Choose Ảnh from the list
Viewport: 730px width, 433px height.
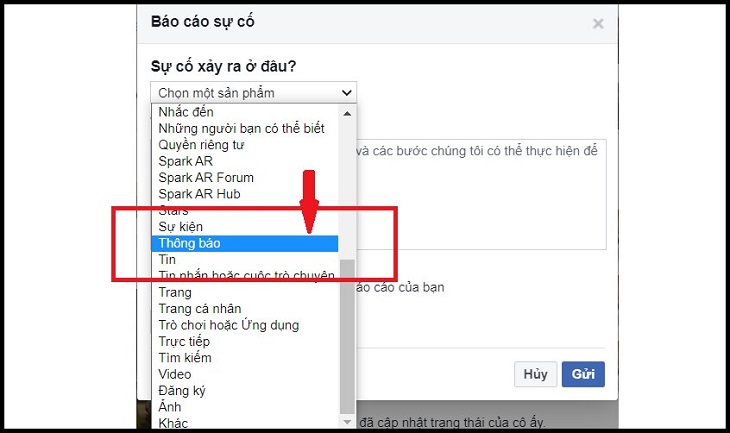coord(245,406)
